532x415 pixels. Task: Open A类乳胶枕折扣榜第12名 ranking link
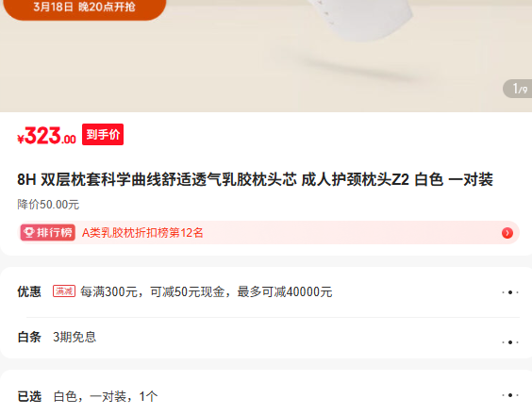pyautogui.click(x=142, y=233)
